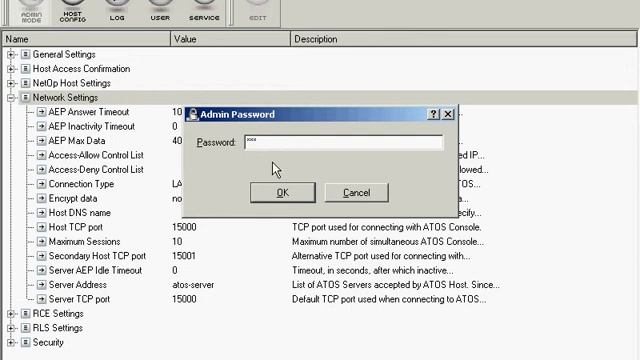
Task: Click the General Settings category icon
Action: [x=25, y=54]
